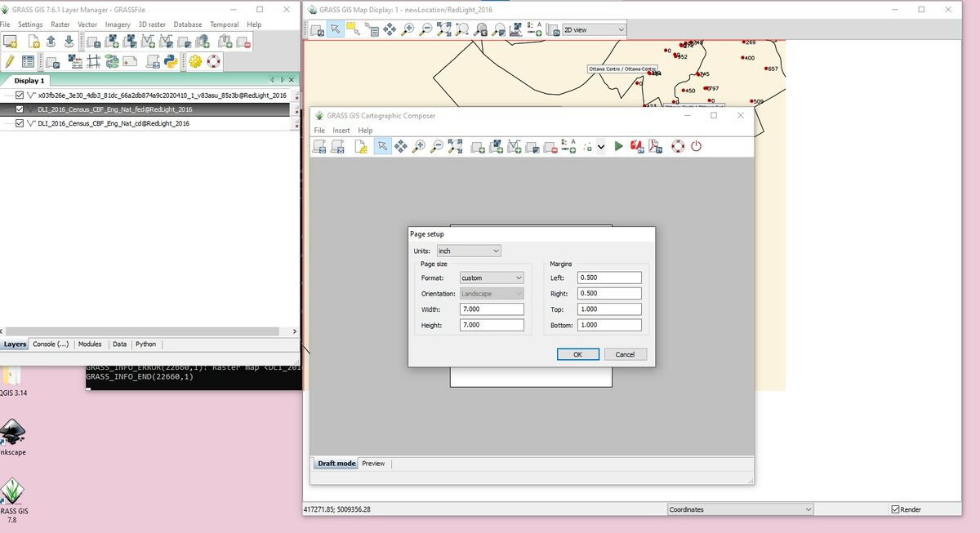Cancel the Page setup dialog
This screenshot has width=980, height=533.
pos(626,353)
